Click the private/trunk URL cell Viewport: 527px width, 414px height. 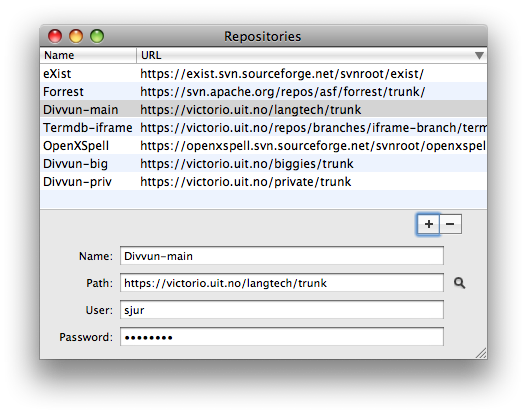246,181
